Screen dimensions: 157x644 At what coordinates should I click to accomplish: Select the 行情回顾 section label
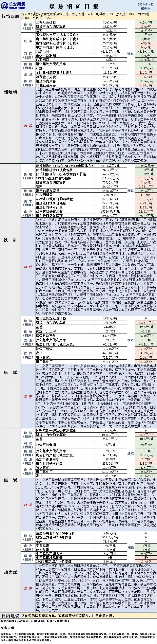coord(10,16)
